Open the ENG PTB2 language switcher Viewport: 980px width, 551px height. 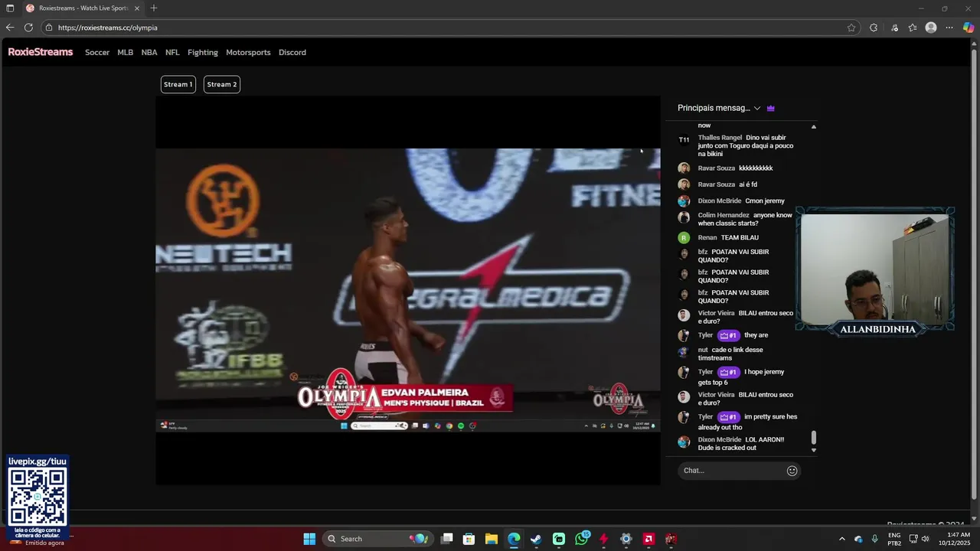pyautogui.click(x=894, y=539)
